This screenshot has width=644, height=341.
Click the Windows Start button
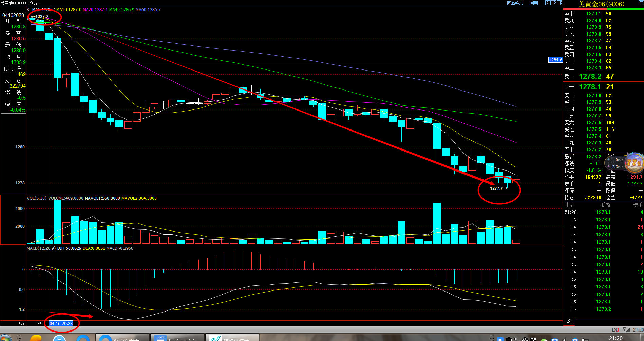click(5, 338)
